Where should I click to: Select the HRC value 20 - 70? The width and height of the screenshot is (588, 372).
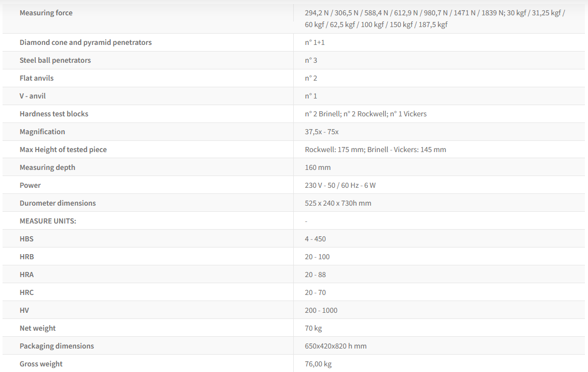tap(315, 292)
